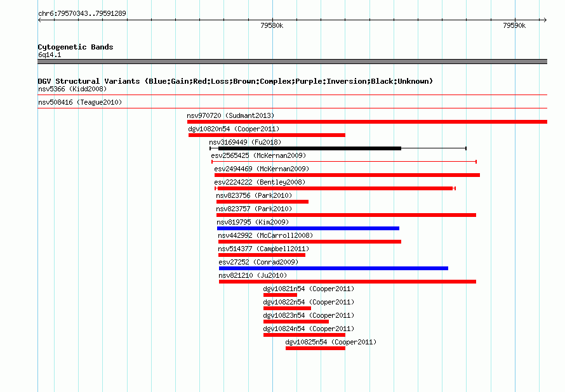Select the nsv823757 (Park2010) red bar

(346, 215)
